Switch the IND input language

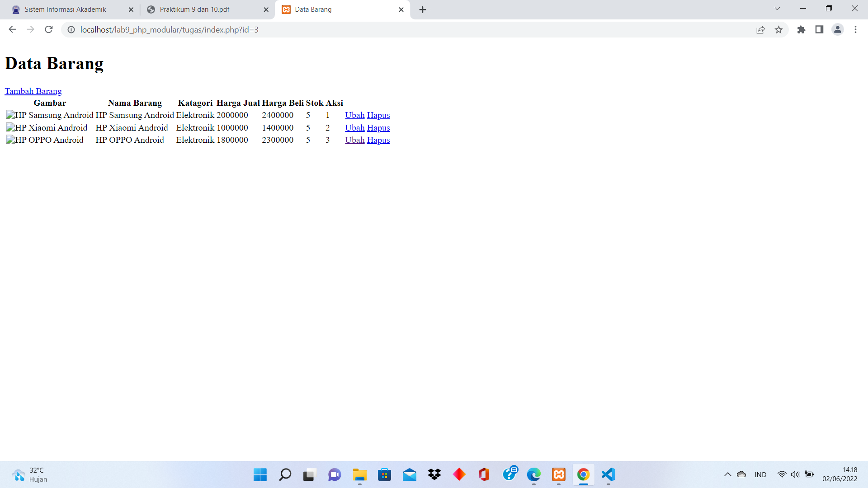760,474
